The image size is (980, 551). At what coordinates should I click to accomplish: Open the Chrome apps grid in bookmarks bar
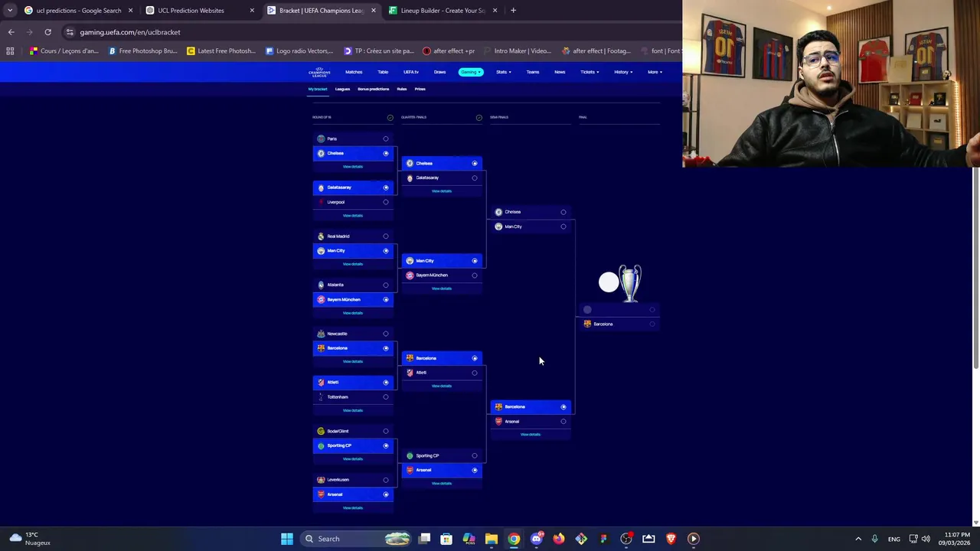pos(10,51)
